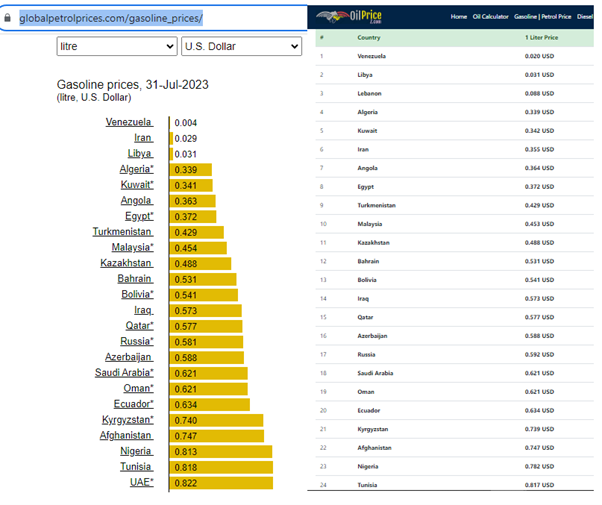This screenshot has width=602, height=505.
Task: Click the Nigeria yellow price bar
Action: [x=220, y=450]
